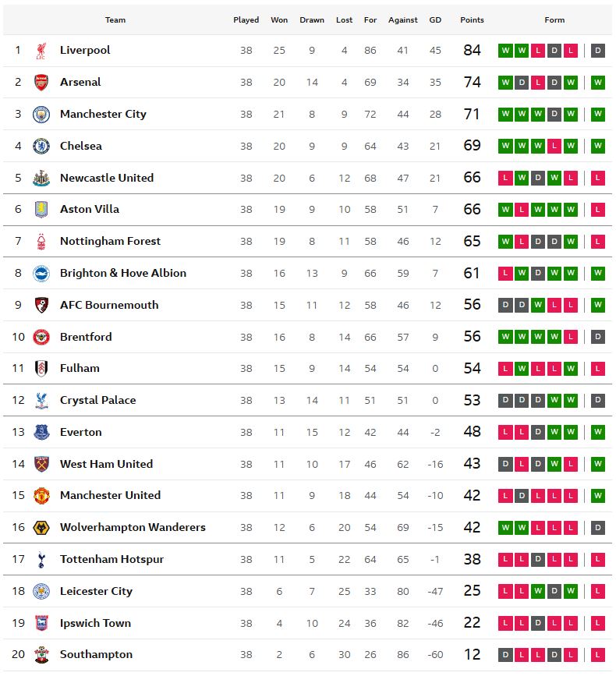Viewport: 616px width, 676px height.
Task: Click the Liverpool club crest icon
Action: (41, 51)
